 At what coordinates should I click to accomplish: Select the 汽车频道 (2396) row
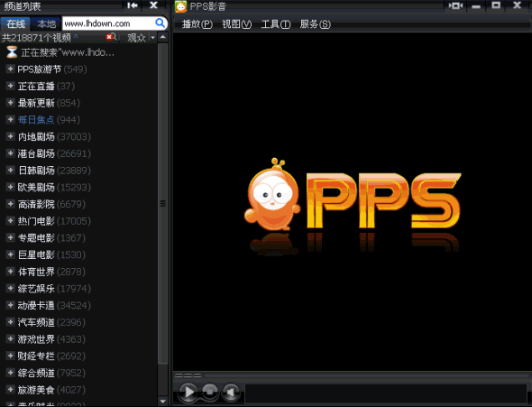(79, 322)
